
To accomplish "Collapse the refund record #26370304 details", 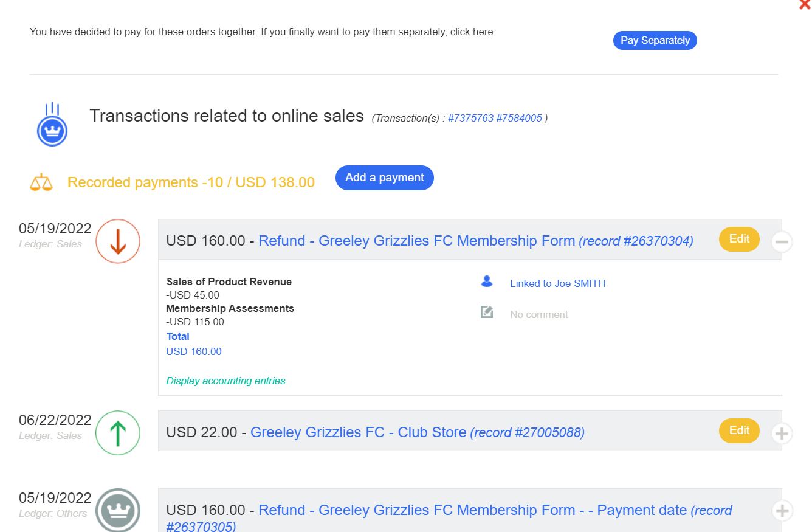I will [x=782, y=242].
